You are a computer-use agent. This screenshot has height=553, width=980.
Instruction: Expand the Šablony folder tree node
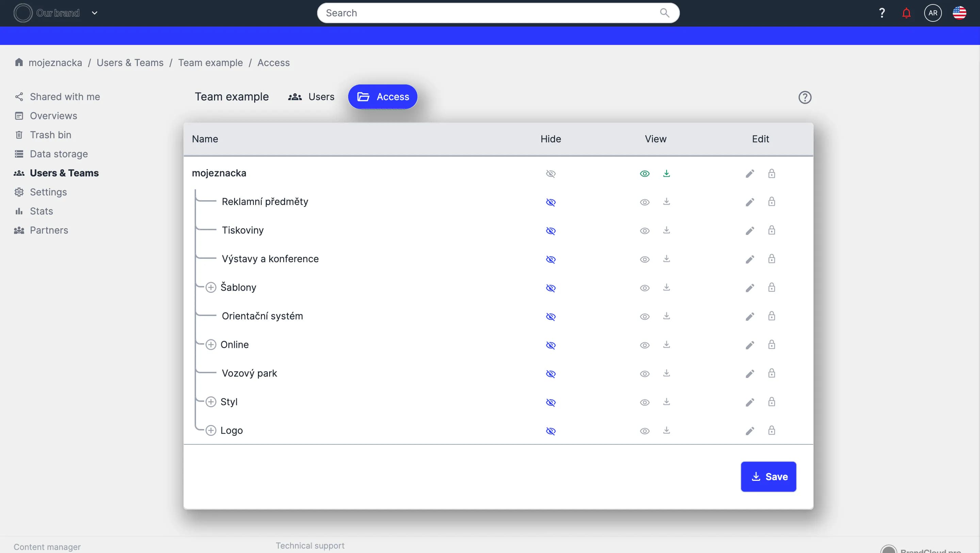click(211, 287)
